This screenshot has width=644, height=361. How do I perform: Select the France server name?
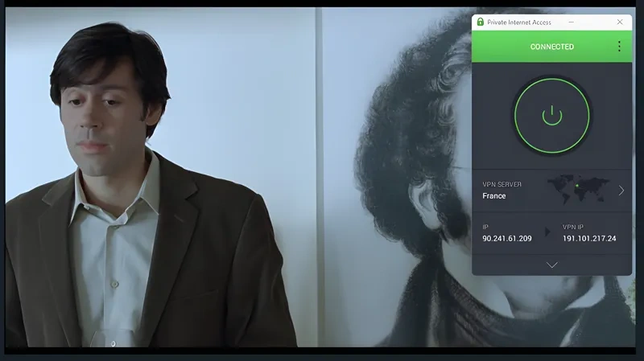pos(494,196)
